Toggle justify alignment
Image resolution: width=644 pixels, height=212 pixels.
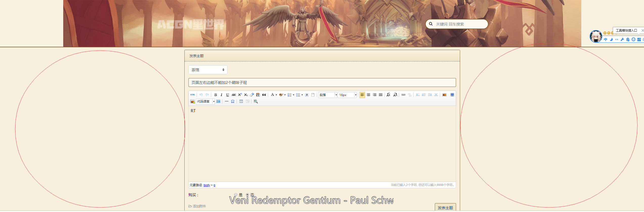[x=381, y=95]
